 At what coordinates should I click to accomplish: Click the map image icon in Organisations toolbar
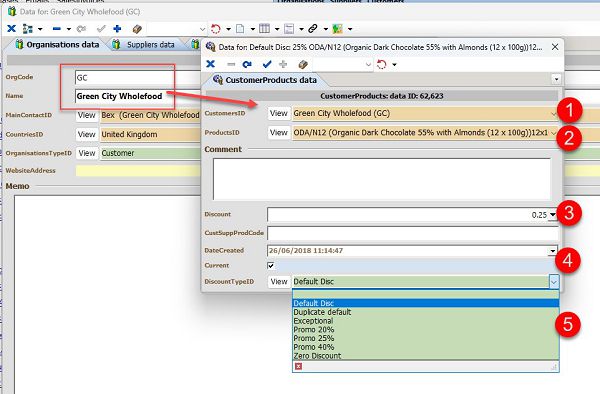(338, 29)
